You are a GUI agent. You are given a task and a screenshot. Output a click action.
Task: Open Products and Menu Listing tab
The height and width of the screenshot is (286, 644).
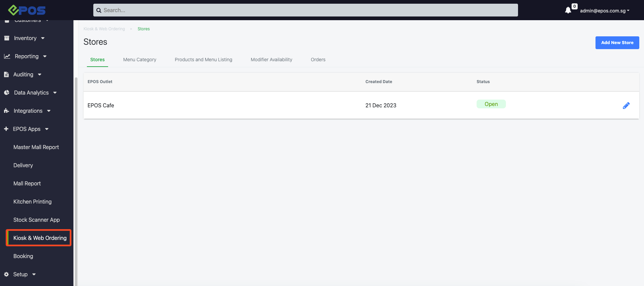203,60
